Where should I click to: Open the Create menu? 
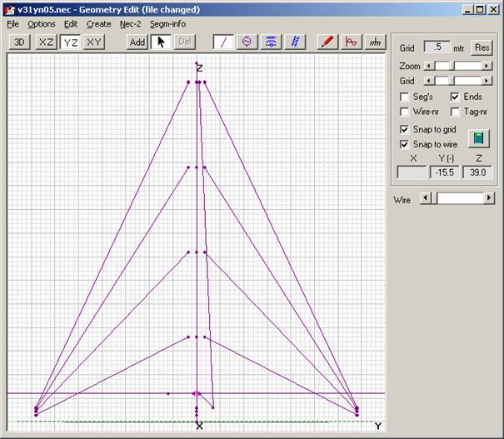pyautogui.click(x=98, y=24)
